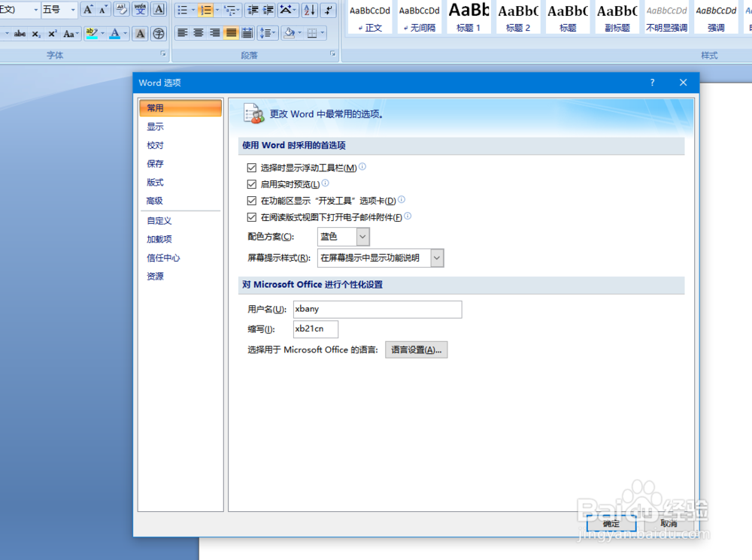The image size is (752, 560).
Task: Open the Paragraph dialog launcher
Action: pos(333,53)
